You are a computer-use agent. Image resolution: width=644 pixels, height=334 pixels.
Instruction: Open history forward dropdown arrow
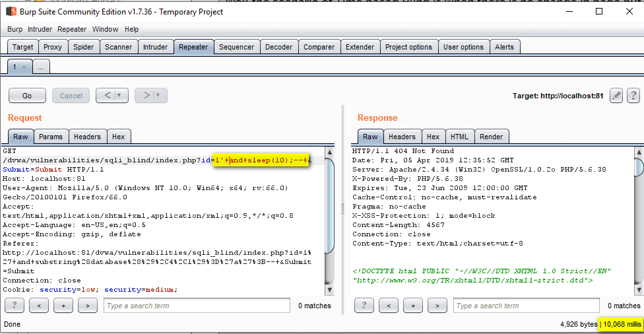pos(158,96)
